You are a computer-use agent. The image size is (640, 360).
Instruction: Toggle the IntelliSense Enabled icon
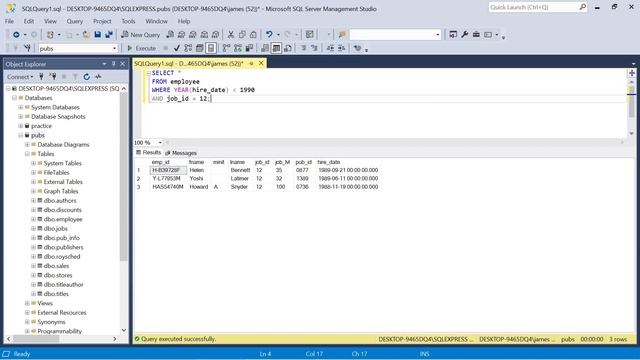click(211, 48)
